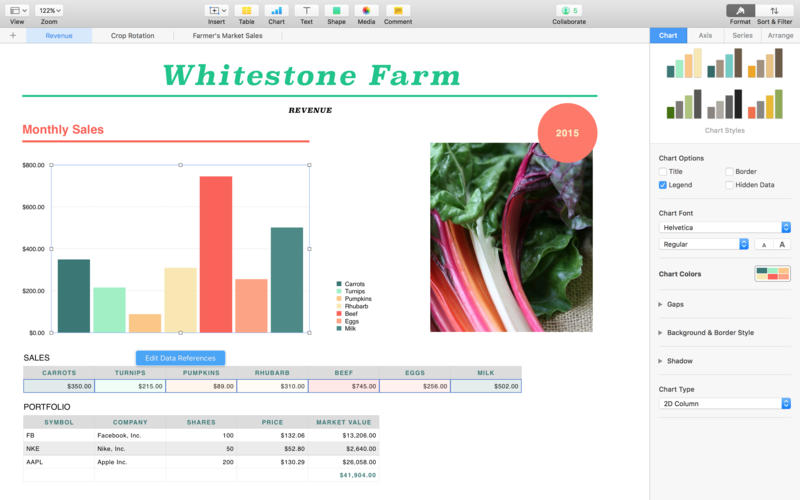Open the 2D Column chart type dropdown
Viewport: 800px width, 500px height.
coord(724,404)
